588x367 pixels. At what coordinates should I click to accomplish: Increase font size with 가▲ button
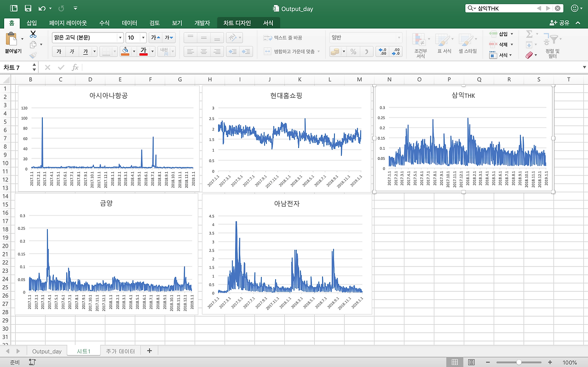point(155,38)
